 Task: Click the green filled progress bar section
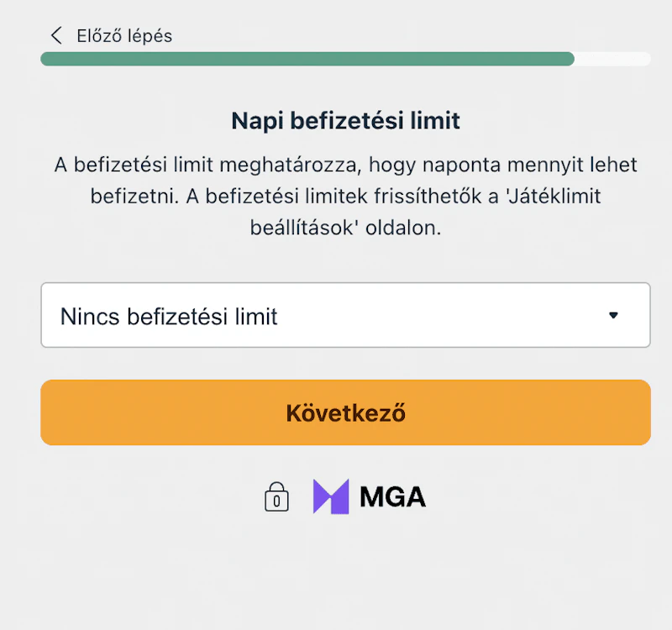[x=307, y=59]
